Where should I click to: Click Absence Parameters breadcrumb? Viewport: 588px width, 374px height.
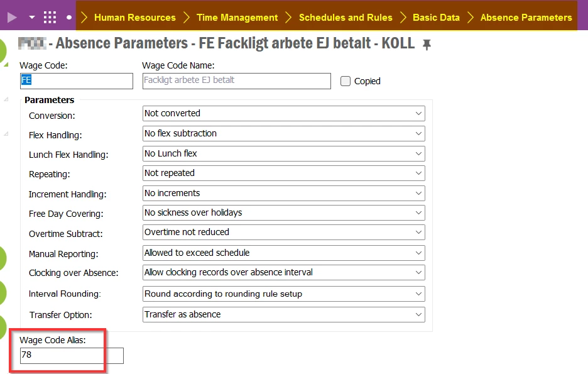[526, 17]
